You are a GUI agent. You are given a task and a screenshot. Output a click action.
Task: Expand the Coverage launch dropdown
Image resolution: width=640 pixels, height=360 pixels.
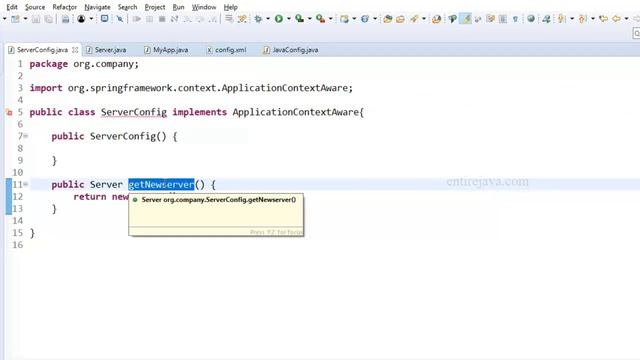(x=309, y=19)
